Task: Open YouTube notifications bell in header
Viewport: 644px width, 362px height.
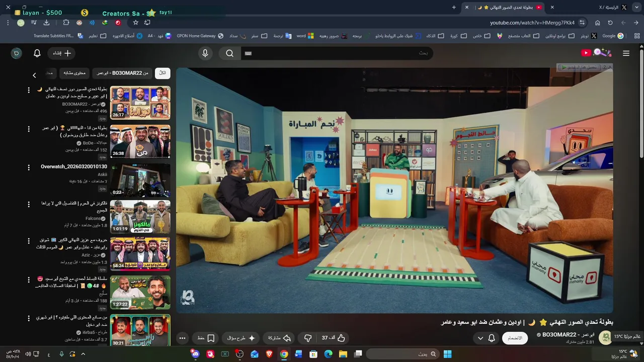Action: (x=37, y=53)
